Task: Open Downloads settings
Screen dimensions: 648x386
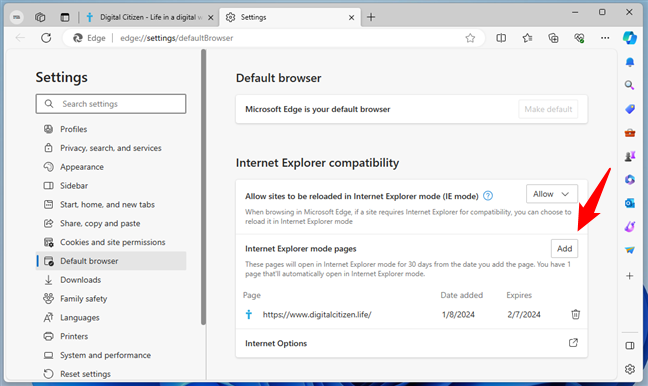Action: pyautogui.click(x=111, y=280)
